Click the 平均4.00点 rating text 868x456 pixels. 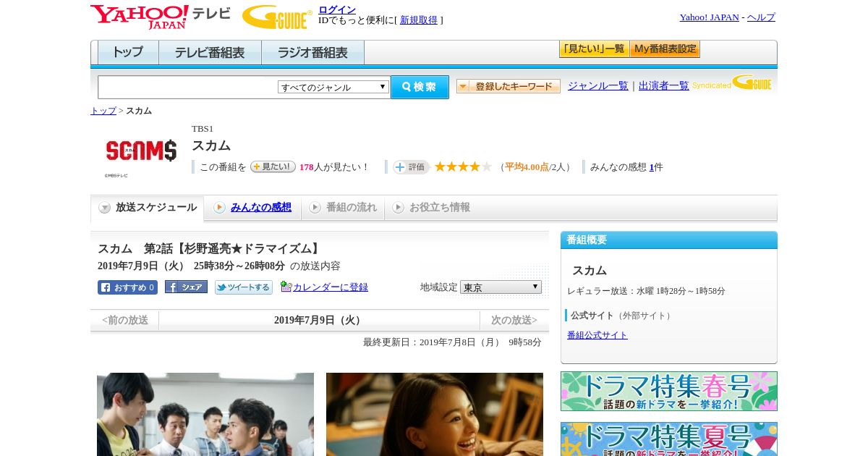point(527,167)
